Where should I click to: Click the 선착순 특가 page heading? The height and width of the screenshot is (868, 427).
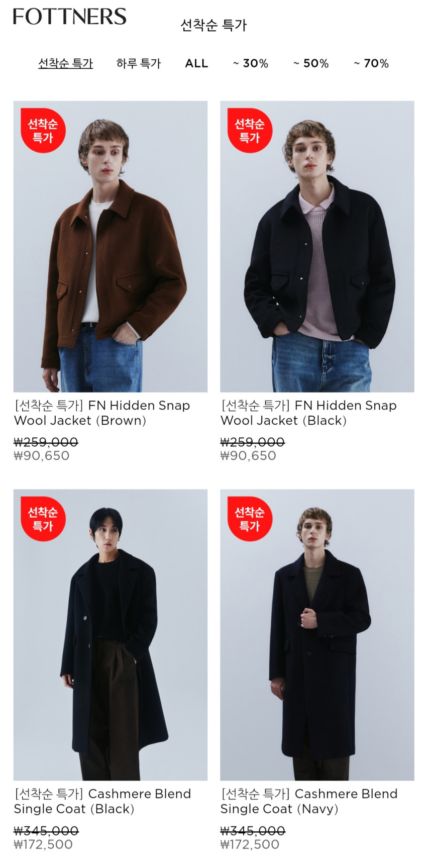tap(213, 25)
